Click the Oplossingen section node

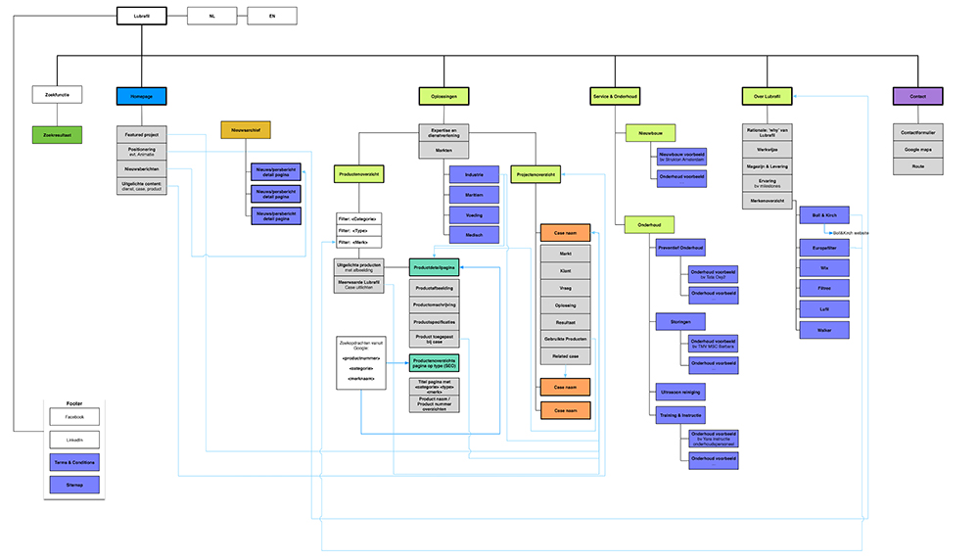point(443,96)
